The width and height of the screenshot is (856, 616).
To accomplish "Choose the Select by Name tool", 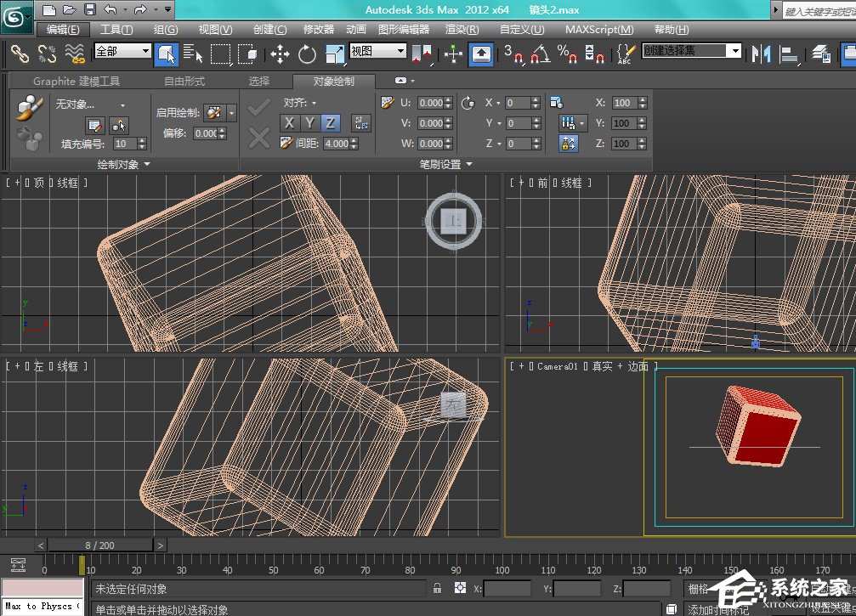I will tap(193, 54).
